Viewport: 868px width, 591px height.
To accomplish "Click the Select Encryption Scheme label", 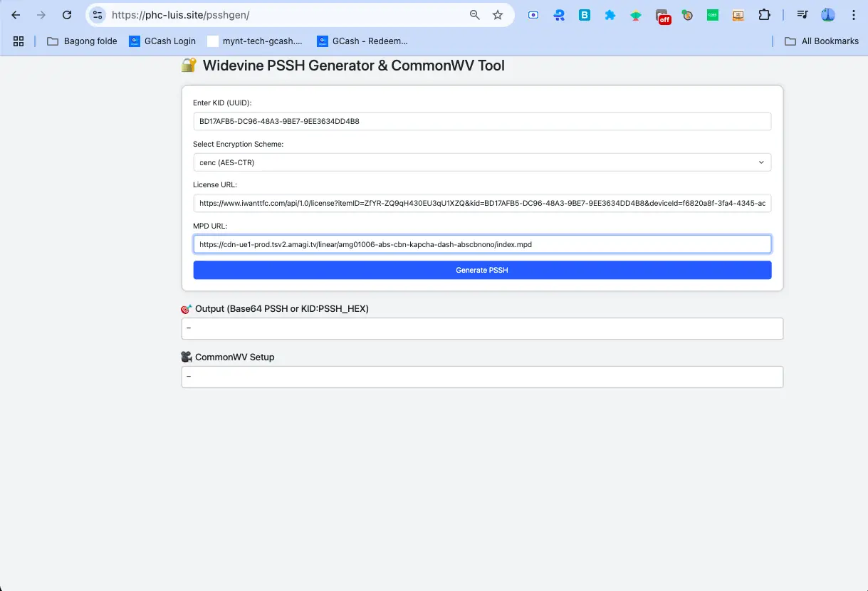I will coord(239,145).
